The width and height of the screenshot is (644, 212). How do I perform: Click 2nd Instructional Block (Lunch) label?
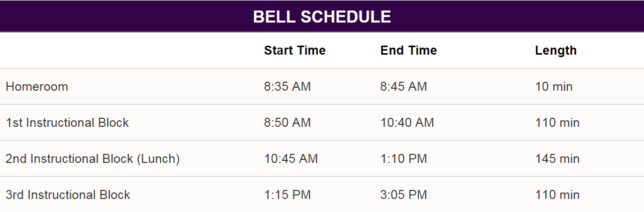[93, 159]
